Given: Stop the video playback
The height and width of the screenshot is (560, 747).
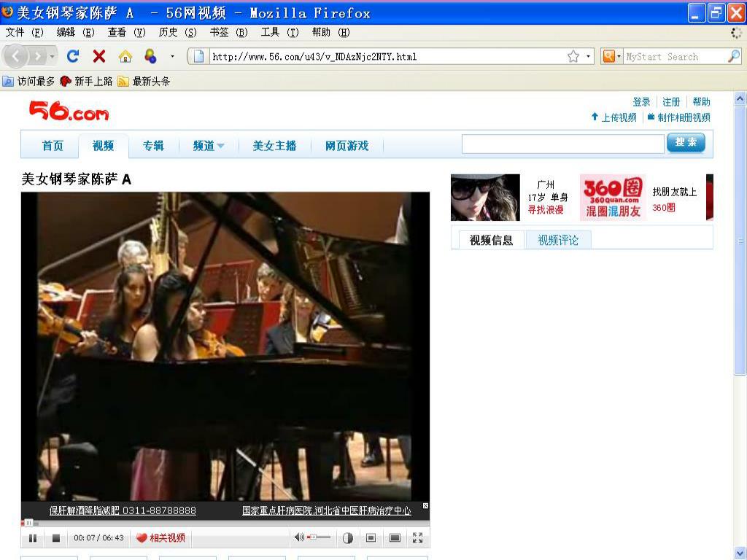Looking at the screenshot, I should [x=55, y=538].
